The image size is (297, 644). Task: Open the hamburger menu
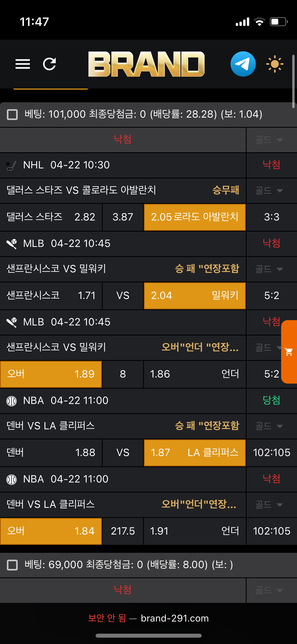click(23, 64)
